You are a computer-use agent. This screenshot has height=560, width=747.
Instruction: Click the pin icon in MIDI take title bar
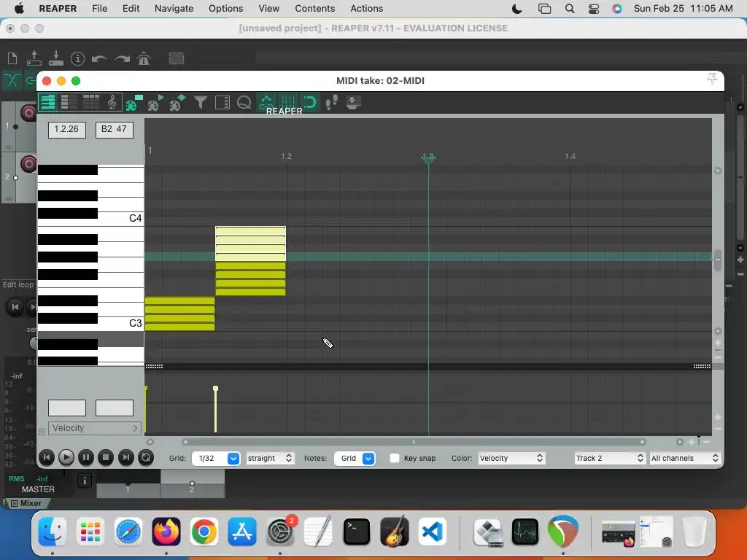712,79
